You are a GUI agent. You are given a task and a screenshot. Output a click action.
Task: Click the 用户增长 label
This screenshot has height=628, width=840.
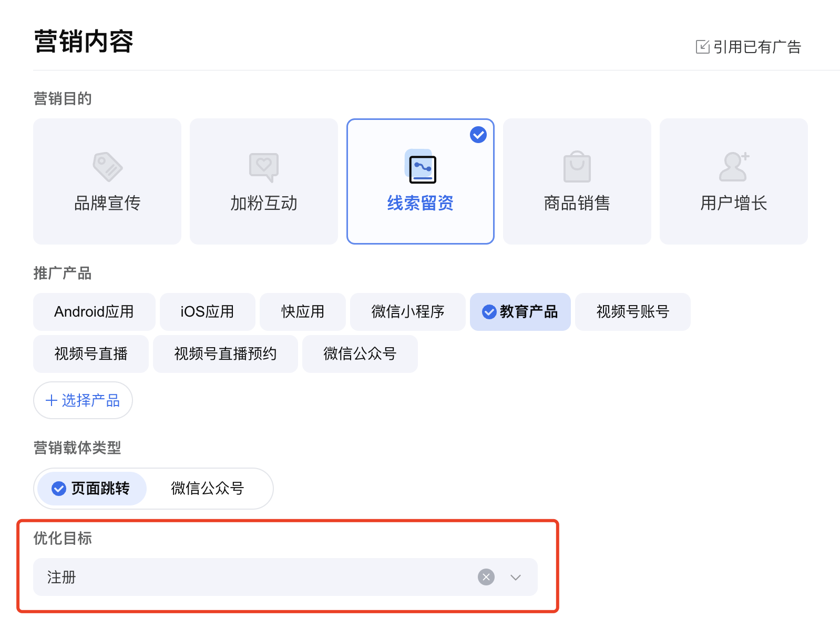coord(734,203)
